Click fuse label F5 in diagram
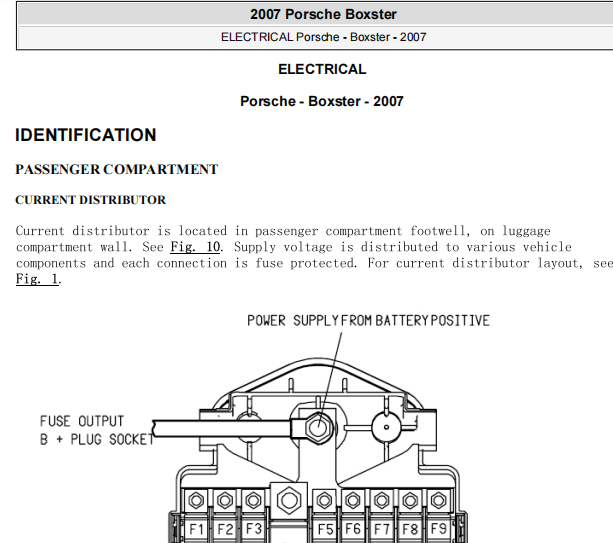 tap(325, 529)
